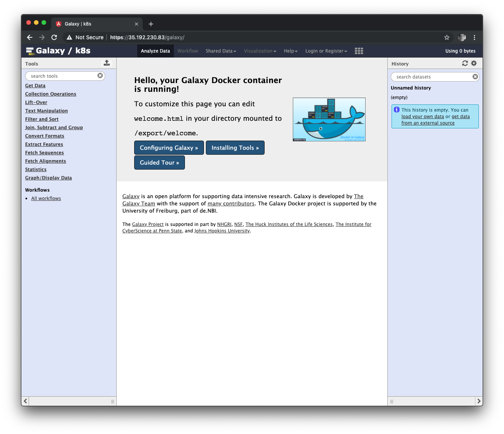The height and width of the screenshot is (434, 504).
Task: Click load your own data link
Action: (x=423, y=117)
